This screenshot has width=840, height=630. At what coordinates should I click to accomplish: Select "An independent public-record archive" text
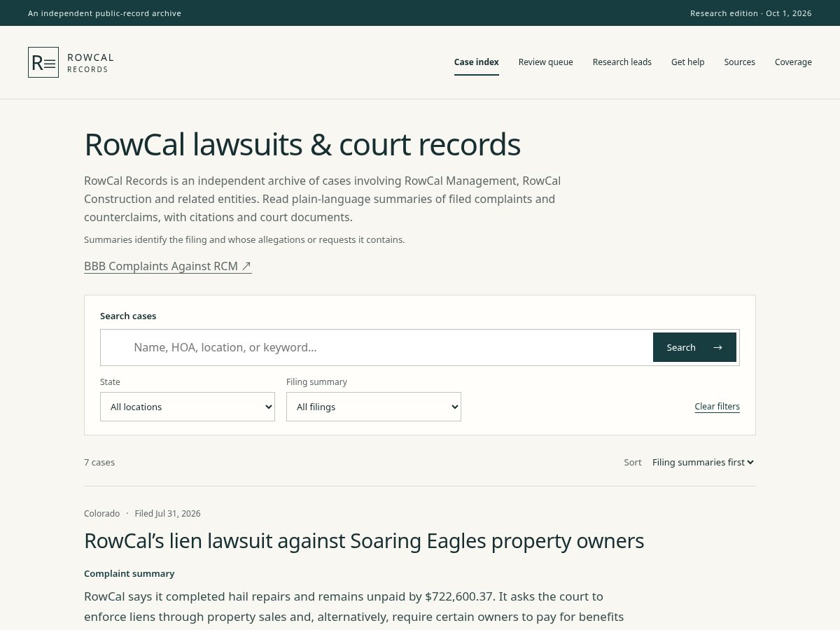tap(104, 13)
